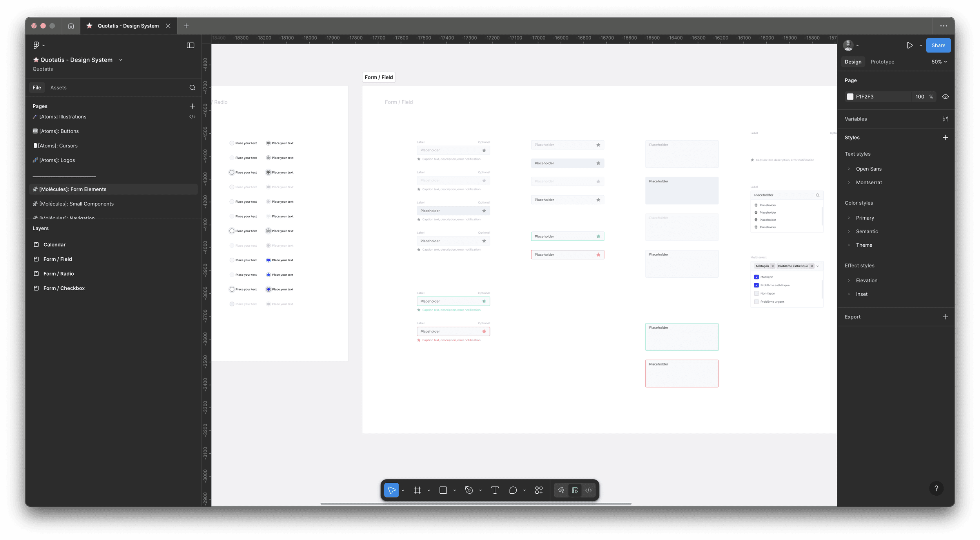Select the Form / Radio layer
This screenshot has height=540, width=980.
(58, 274)
